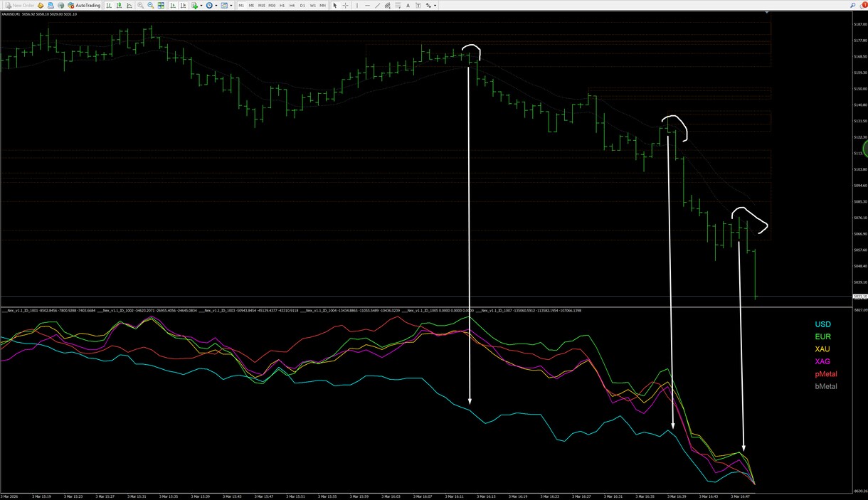
Task: Select the W1 timeframe
Action: 313,5
